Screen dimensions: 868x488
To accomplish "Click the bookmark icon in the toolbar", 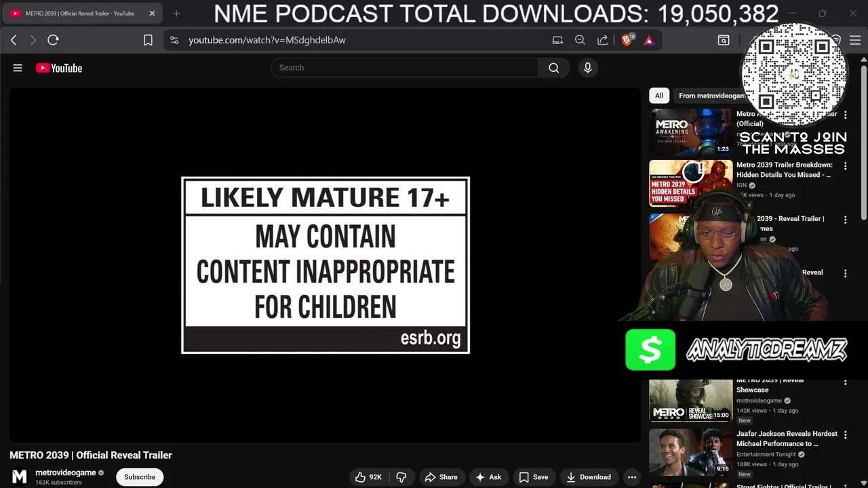I will tap(148, 40).
